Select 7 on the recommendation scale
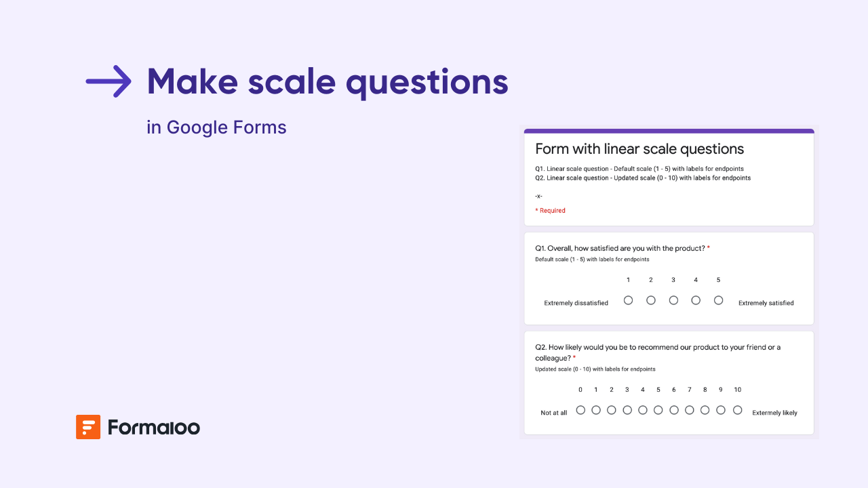The height and width of the screenshot is (488, 868). tap(689, 409)
